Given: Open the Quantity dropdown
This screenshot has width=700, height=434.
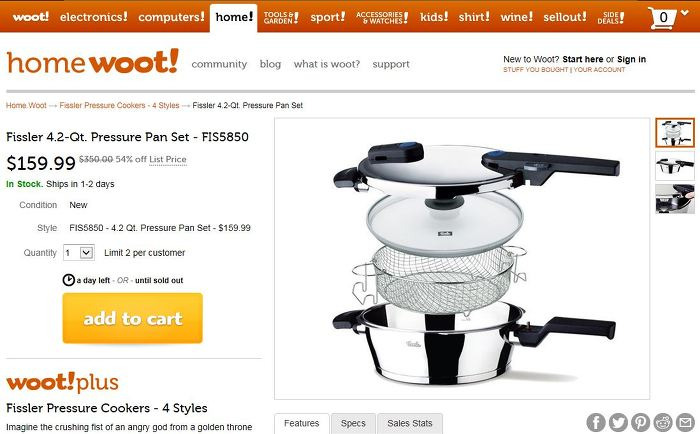Looking at the screenshot, I should pos(79,253).
